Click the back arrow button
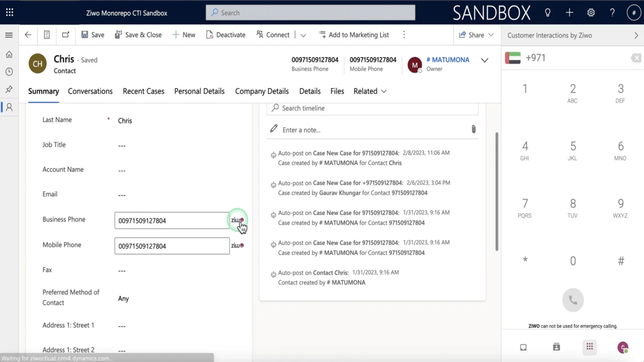The image size is (644, 362). (x=28, y=35)
